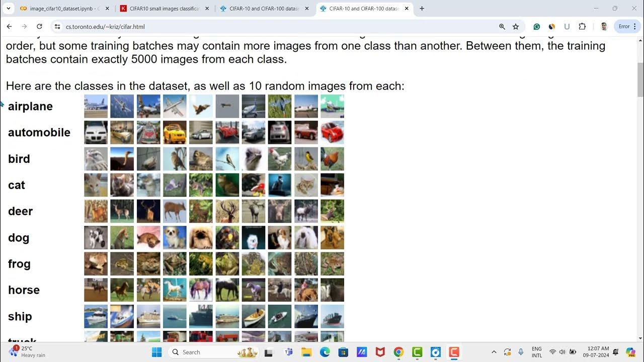Click the vertical scrollbar thumb

[x=640, y=80]
